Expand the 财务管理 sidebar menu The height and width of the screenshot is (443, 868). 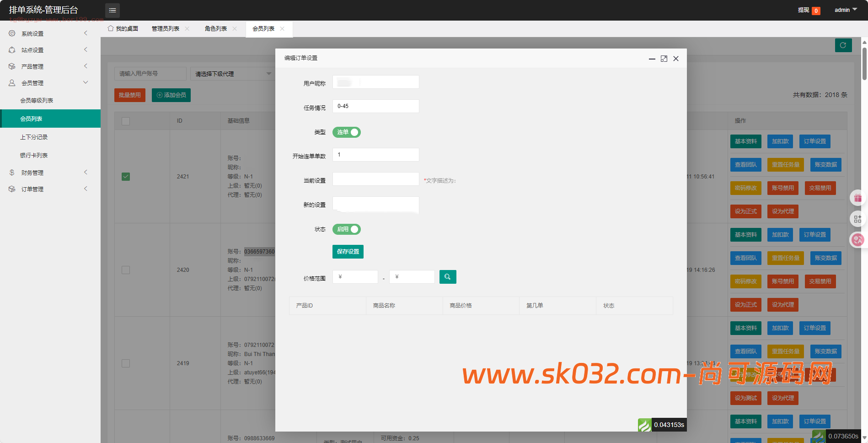[50, 173]
